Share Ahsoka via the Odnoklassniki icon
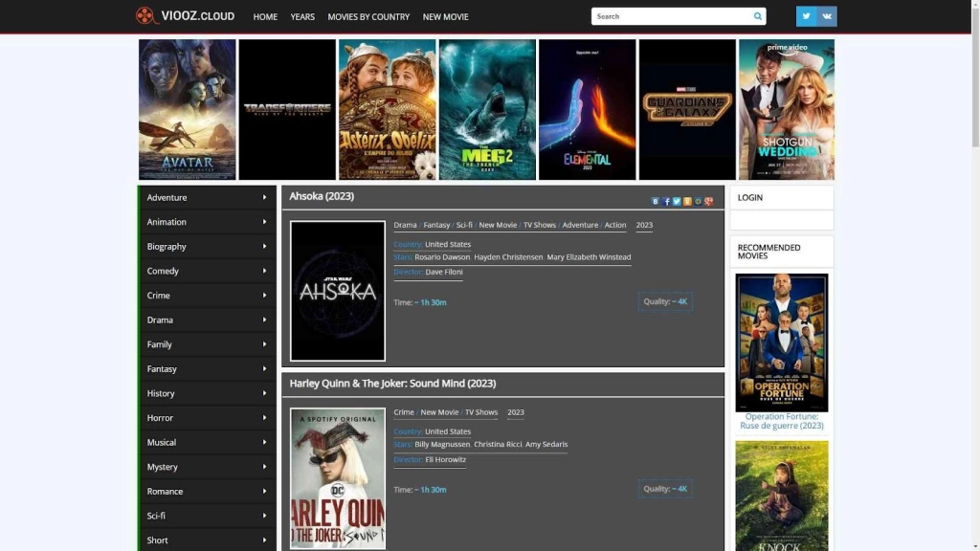The image size is (980, 551). click(687, 202)
